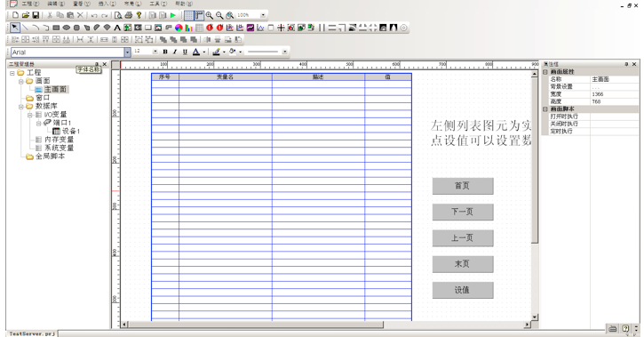Select the ellipse drawing tool
The image size is (644, 337).
point(66,28)
